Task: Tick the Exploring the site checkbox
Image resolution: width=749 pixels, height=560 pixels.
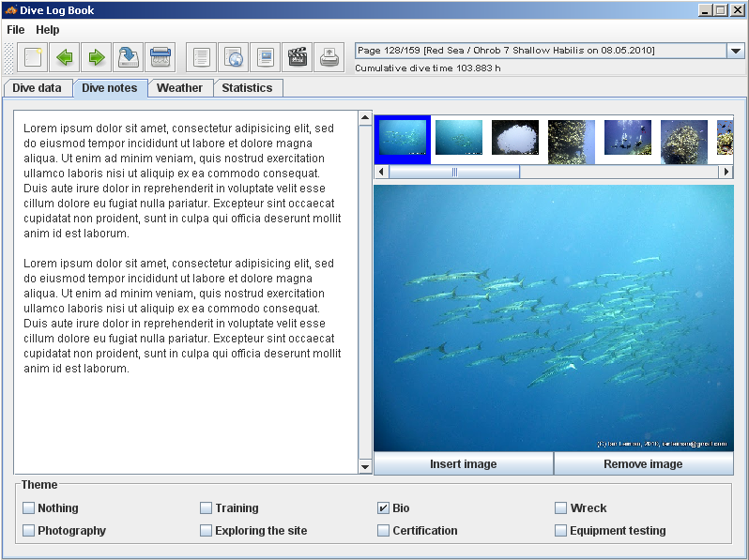Action: click(x=206, y=531)
